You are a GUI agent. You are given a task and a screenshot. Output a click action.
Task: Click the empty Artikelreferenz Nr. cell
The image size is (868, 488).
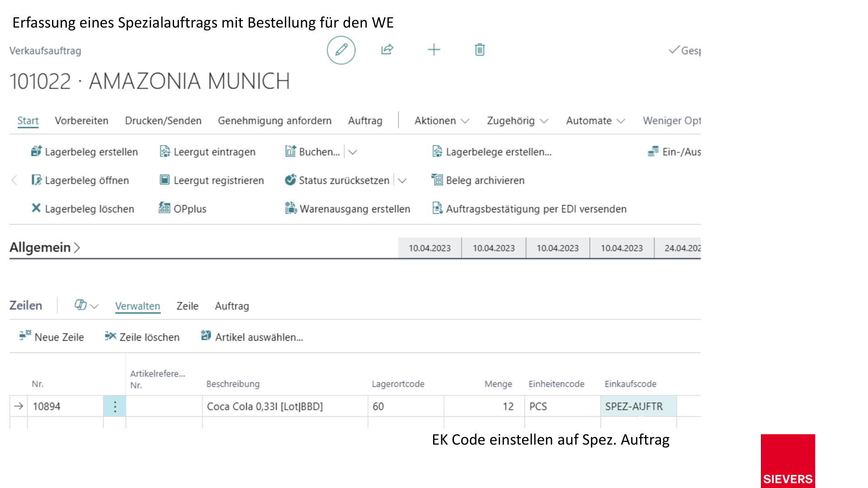pos(164,407)
